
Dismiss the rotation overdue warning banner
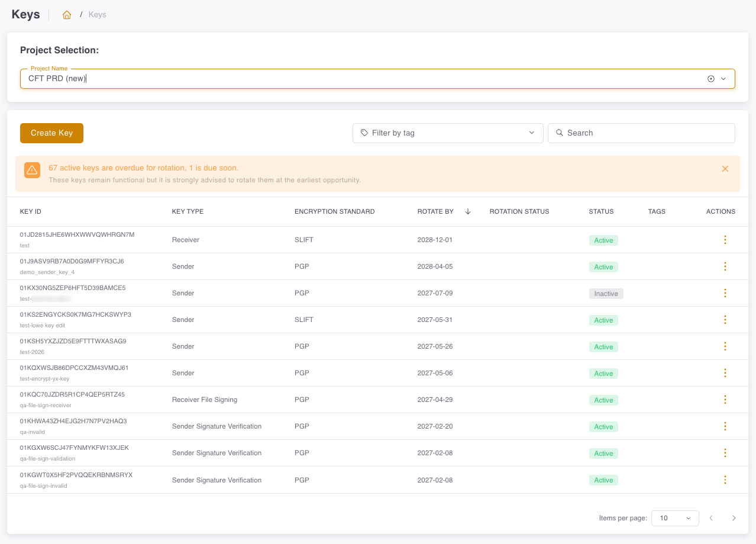(x=725, y=169)
